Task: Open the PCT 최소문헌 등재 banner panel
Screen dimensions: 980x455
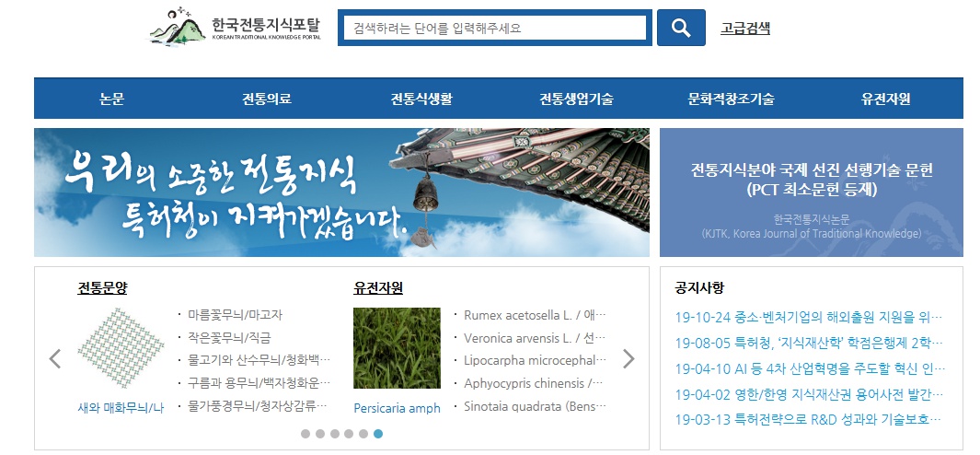Action: 812,192
